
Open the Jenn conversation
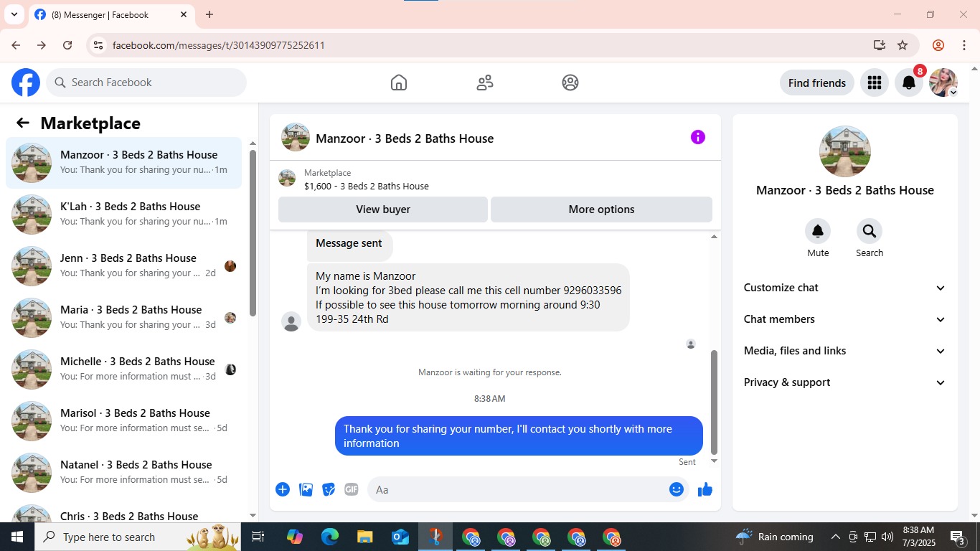point(123,266)
